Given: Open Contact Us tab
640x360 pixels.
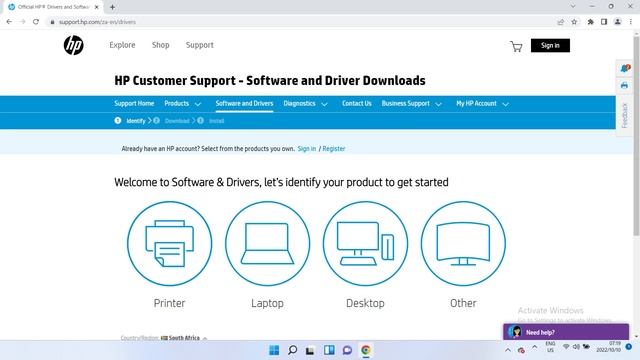Looking at the screenshot, I should 357,104.
